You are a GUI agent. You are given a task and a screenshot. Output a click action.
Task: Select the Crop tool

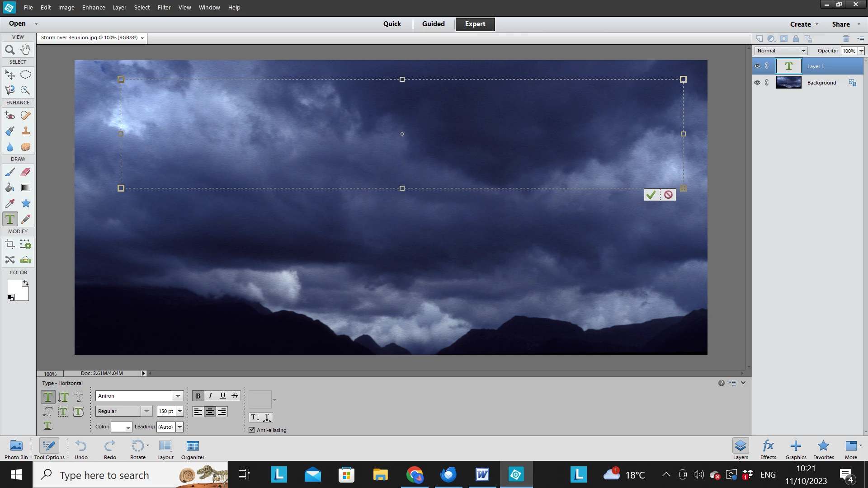[9, 244]
